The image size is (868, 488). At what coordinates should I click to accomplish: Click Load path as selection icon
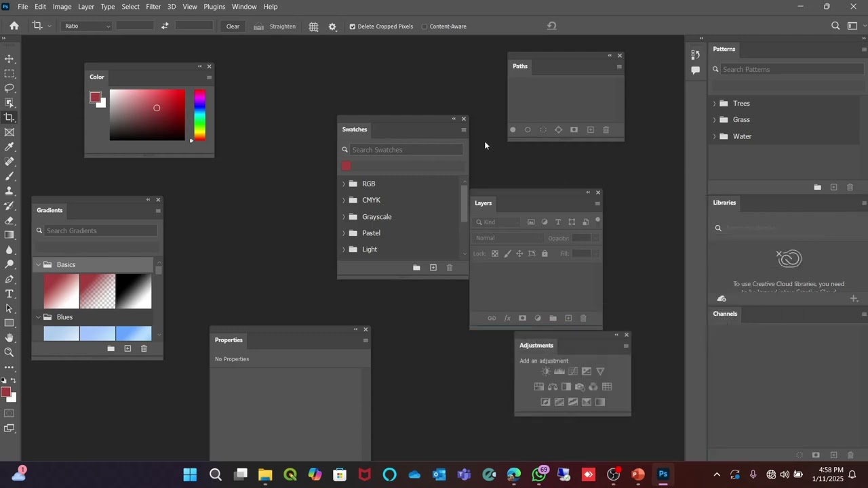click(x=543, y=129)
